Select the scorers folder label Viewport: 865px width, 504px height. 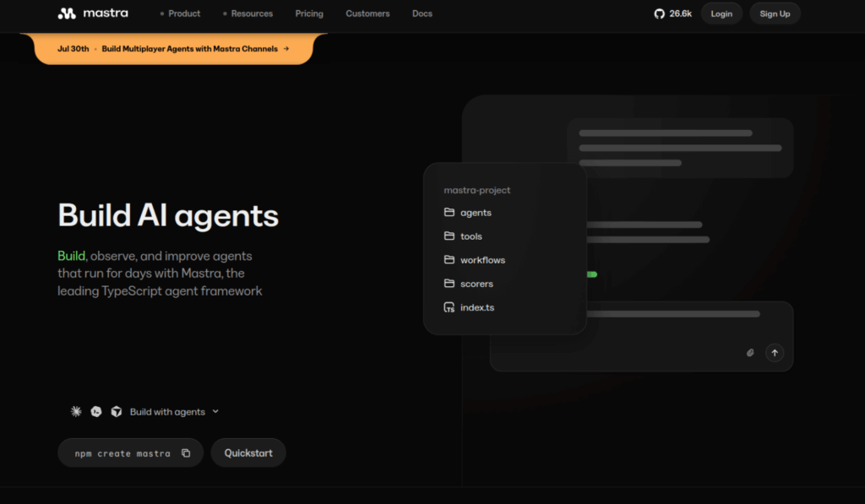pos(476,284)
